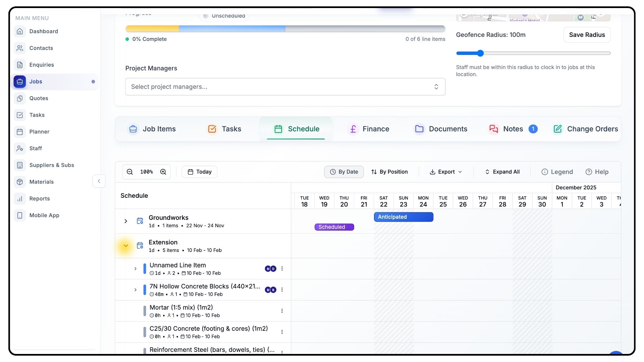Switch schedule sorting to By Position
Viewport: 644px width, 362px height.
click(x=389, y=172)
